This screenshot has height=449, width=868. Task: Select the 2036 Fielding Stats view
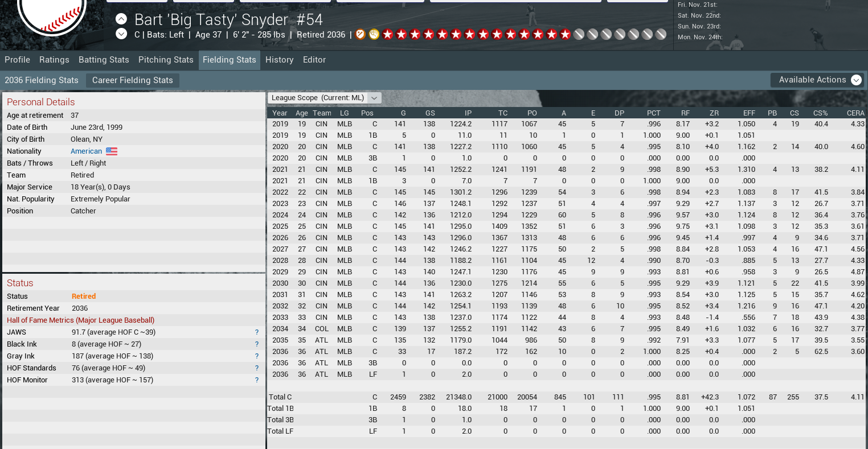click(42, 80)
